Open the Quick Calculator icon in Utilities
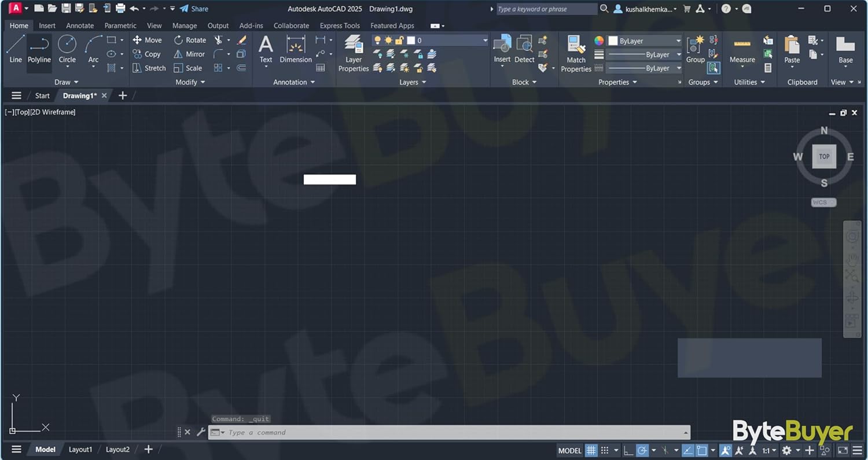The height and width of the screenshot is (460, 868). click(768, 68)
